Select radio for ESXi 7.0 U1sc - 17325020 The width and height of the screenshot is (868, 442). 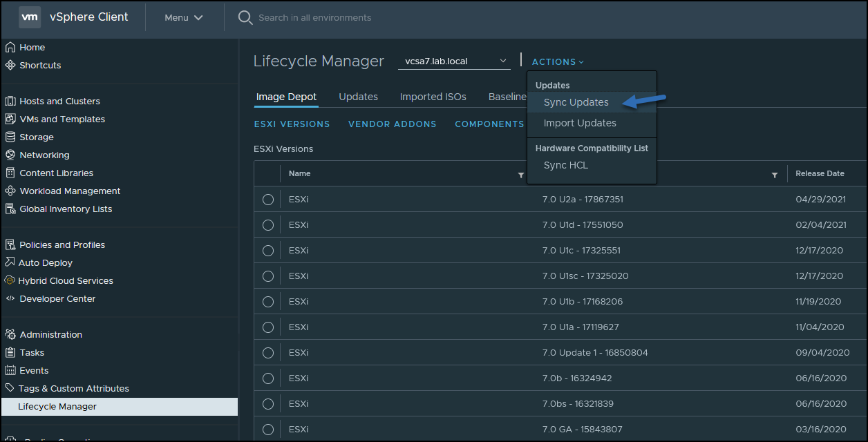click(268, 276)
